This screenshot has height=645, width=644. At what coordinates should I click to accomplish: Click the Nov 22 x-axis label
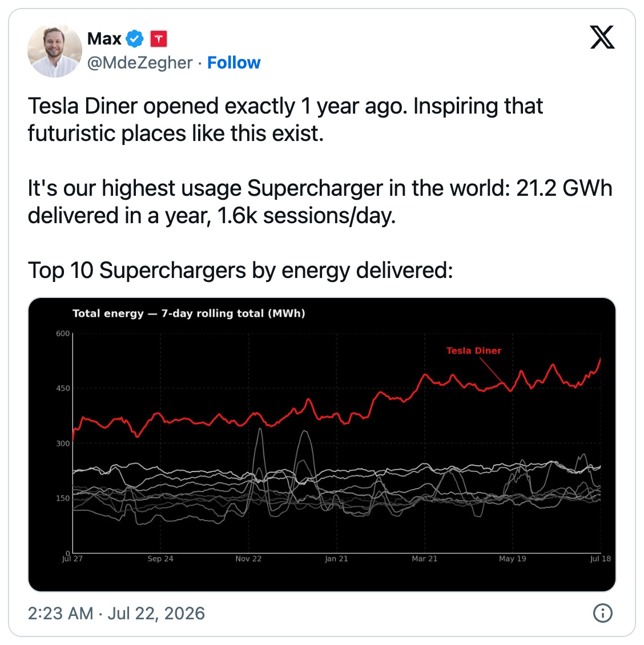point(248,559)
